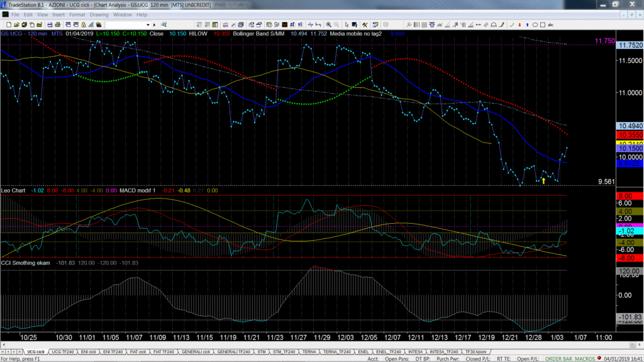Image resolution: width=644 pixels, height=362 pixels.
Task: Select the horizontal double-arrow drawing tool
Action: pyautogui.click(x=478, y=25)
